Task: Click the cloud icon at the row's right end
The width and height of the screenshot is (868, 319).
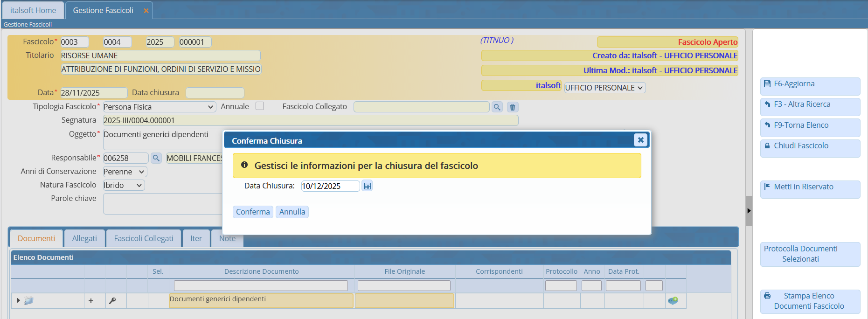Action: (x=673, y=301)
